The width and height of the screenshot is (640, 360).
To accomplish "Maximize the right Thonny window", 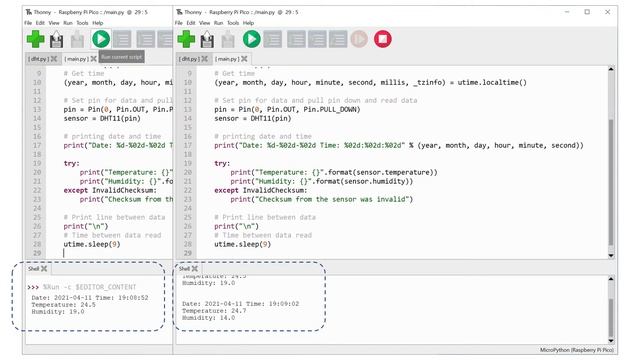I will tap(587, 12).
